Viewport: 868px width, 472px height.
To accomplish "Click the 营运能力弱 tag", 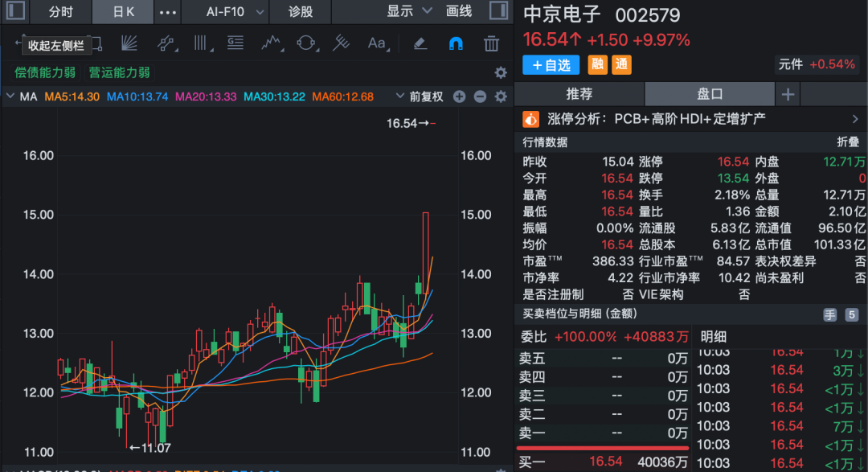I will [120, 72].
